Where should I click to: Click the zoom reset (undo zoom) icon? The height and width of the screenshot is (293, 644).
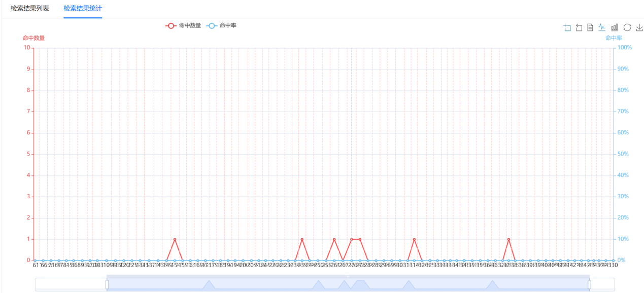coord(579,27)
